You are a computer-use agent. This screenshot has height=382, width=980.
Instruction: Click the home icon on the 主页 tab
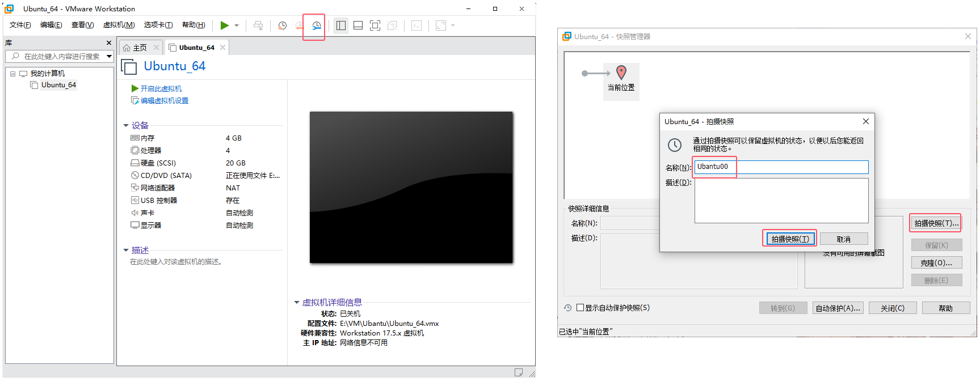click(127, 48)
